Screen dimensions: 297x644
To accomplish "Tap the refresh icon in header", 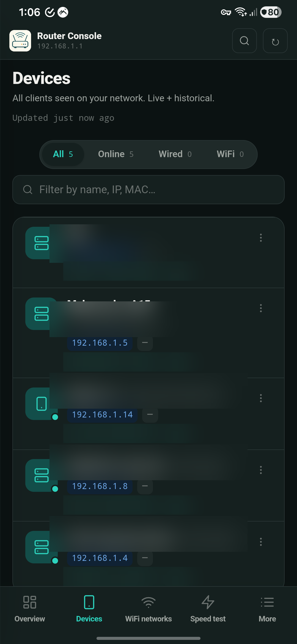I will point(275,41).
